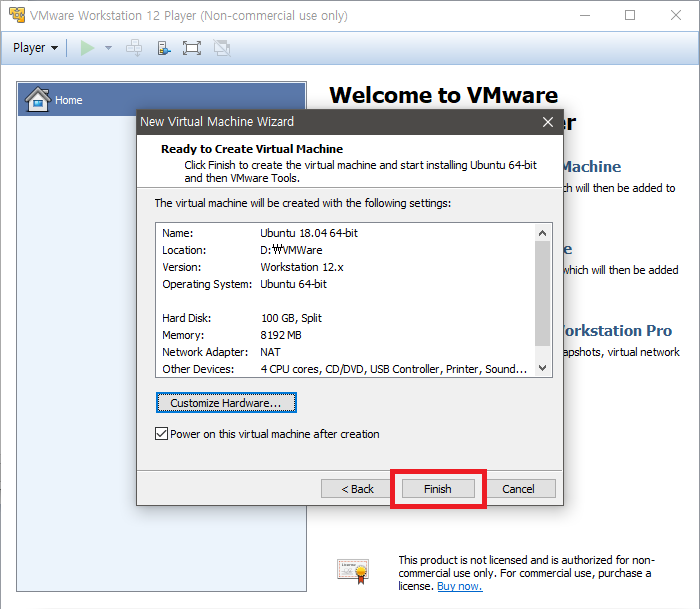Image resolution: width=700 pixels, height=609 pixels.
Task: Toggle Power on this virtual machine after creation
Action: (x=161, y=434)
